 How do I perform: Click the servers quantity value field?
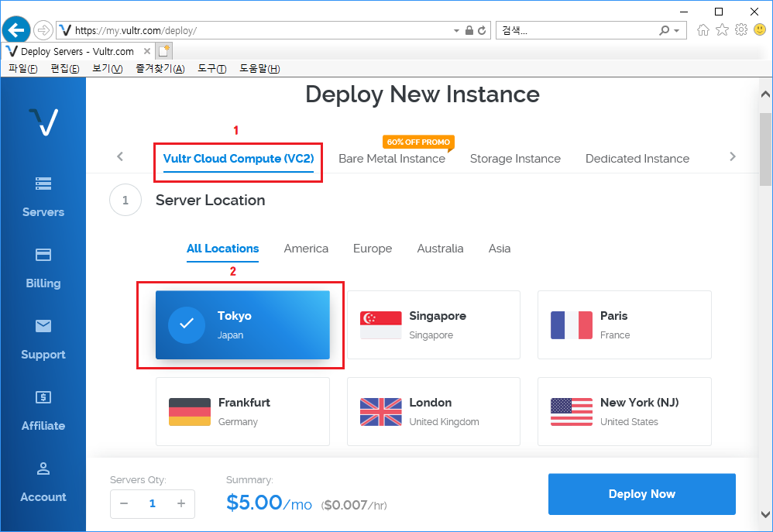(x=153, y=503)
